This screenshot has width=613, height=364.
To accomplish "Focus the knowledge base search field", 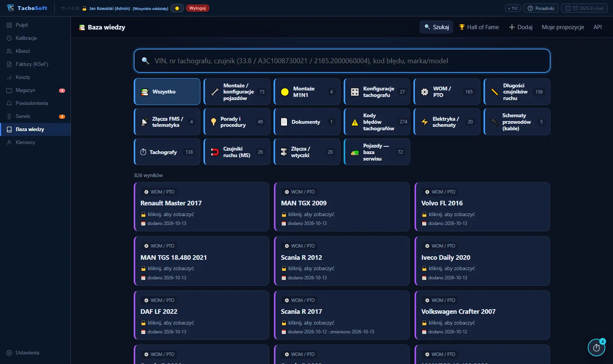I will [x=342, y=61].
